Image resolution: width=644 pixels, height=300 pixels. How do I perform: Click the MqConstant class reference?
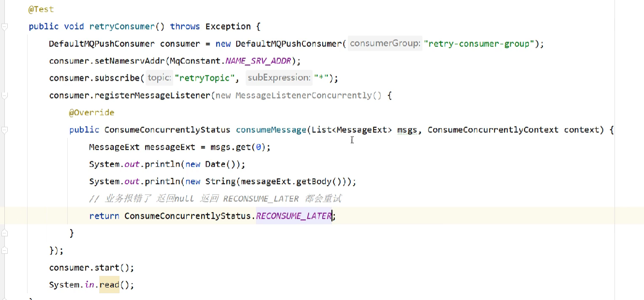click(x=195, y=61)
